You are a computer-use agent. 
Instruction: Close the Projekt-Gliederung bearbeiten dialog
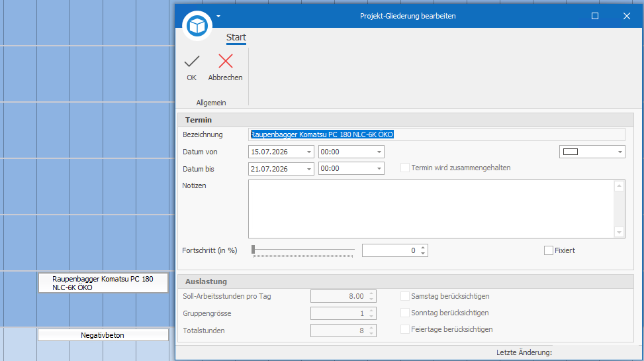(x=627, y=16)
